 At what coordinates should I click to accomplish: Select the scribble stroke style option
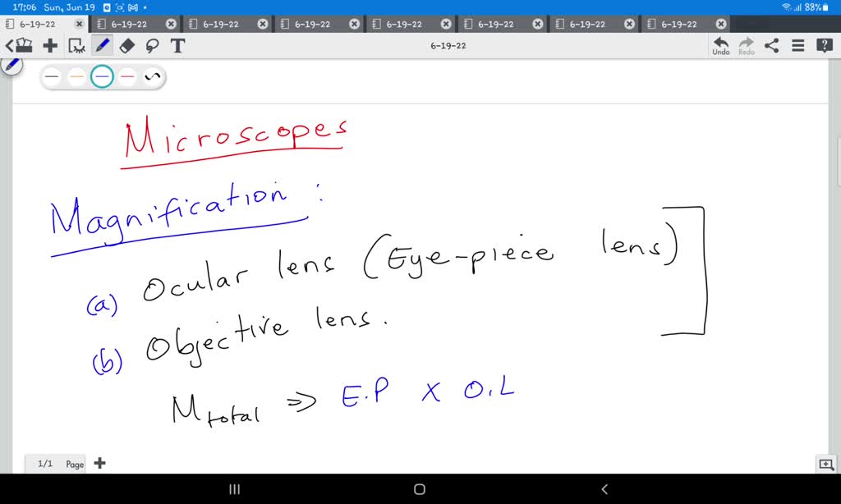(x=153, y=76)
